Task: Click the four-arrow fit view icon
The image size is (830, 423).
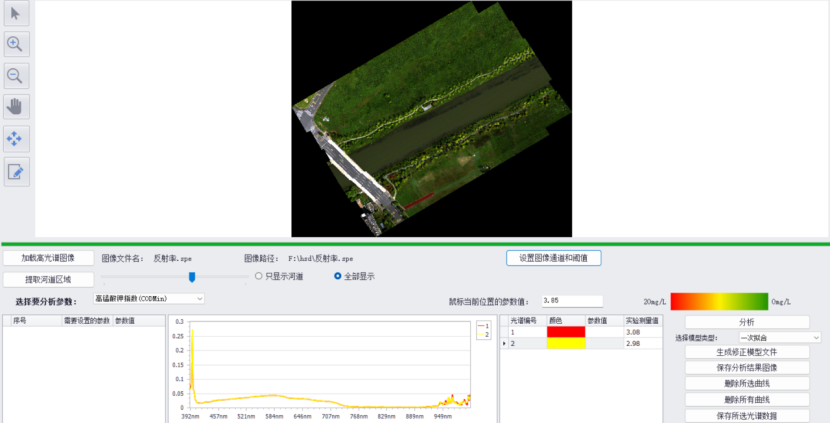Action: coord(17,139)
